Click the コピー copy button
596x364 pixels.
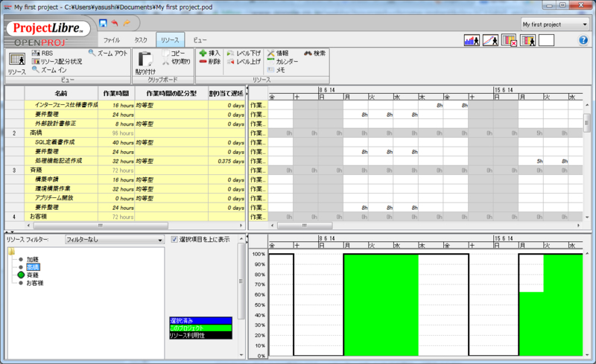[x=174, y=53]
